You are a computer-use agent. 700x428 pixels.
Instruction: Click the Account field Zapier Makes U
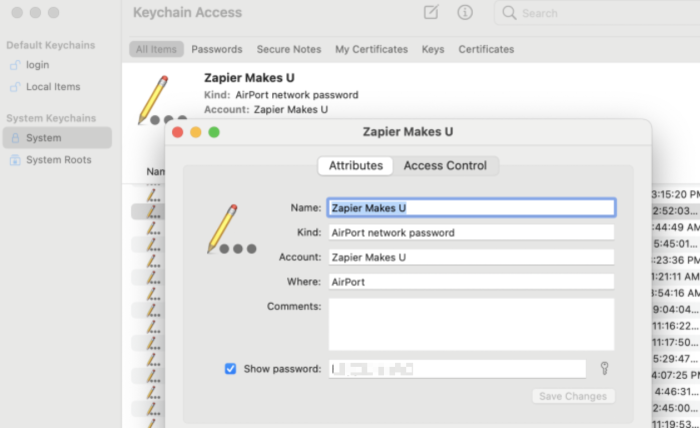(471, 257)
